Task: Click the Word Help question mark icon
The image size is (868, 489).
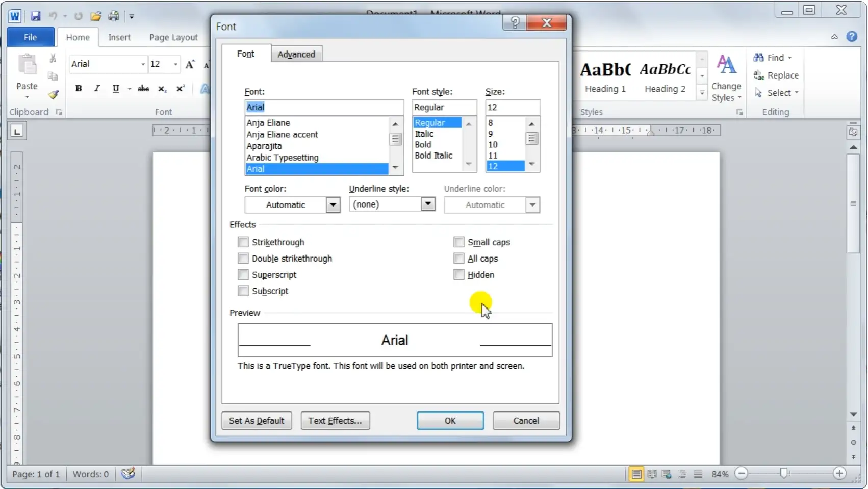Action: pos(851,37)
